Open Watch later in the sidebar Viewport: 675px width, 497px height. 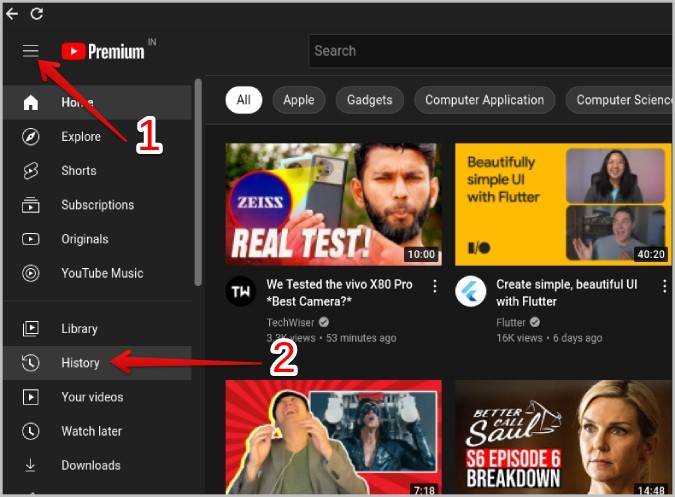coord(97,431)
